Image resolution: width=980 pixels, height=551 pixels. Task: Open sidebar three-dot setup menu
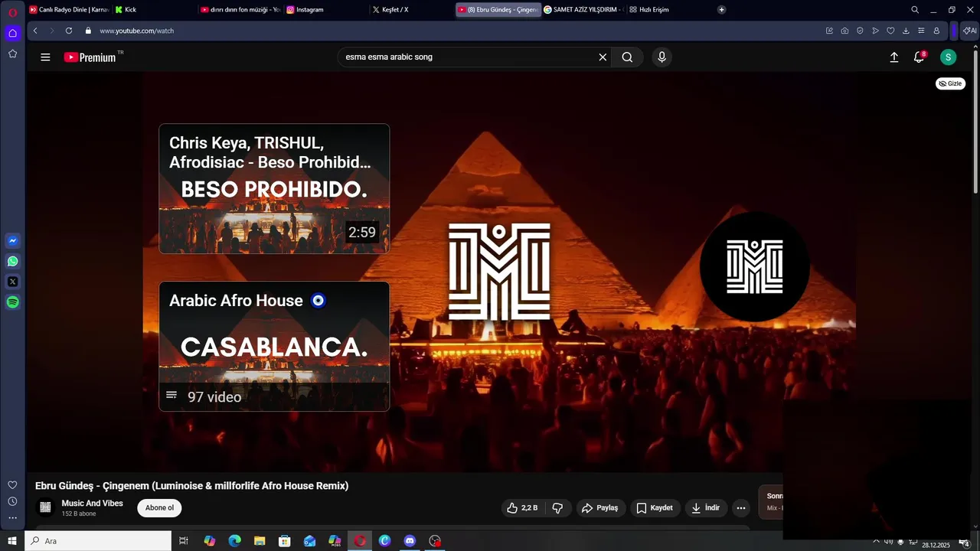point(12,518)
